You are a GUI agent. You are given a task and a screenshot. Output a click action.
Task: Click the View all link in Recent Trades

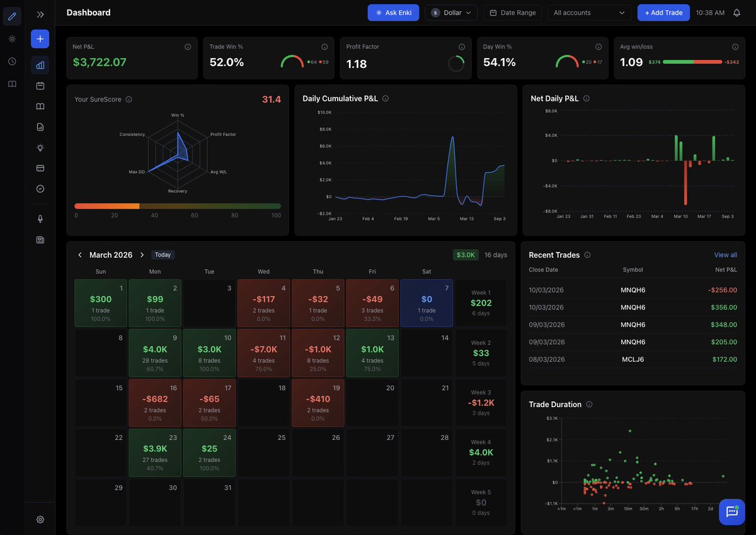tap(726, 255)
